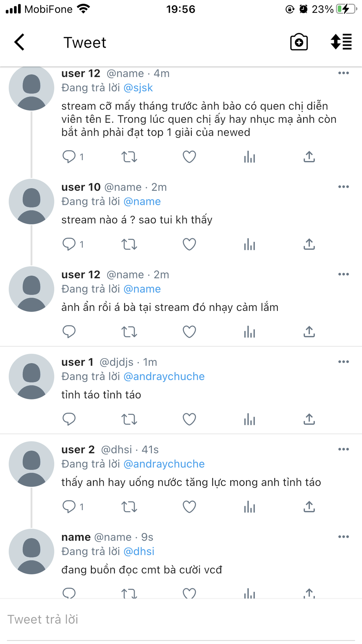The image size is (362, 644).
Task: Tap the back arrow in header
Action: pyautogui.click(x=20, y=42)
